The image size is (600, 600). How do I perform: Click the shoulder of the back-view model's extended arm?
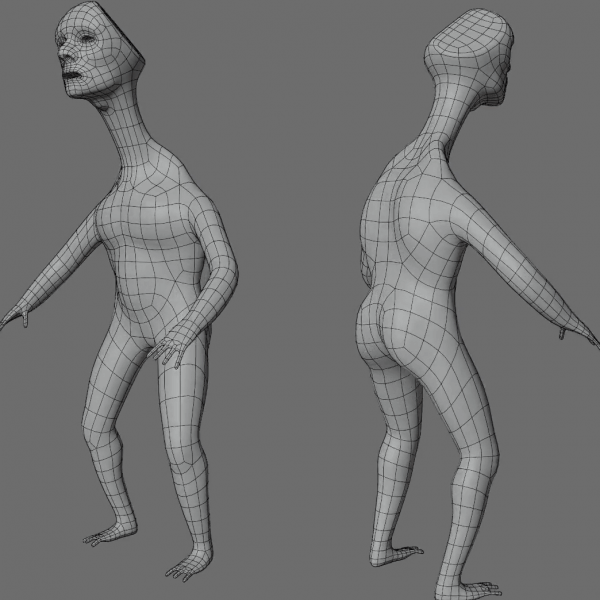[462, 190]
